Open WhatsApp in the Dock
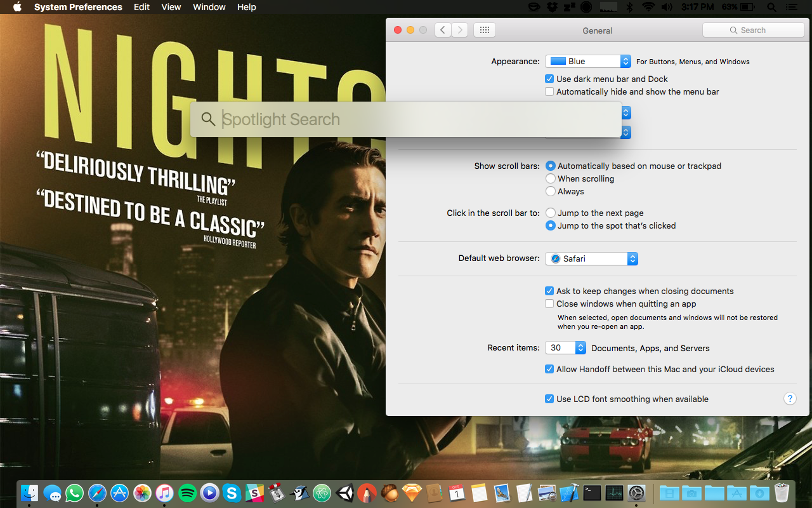 (75, 493)
